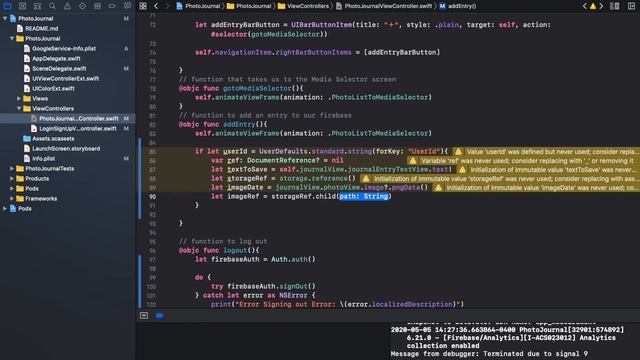Click PhotoJournalViewController.swift in jump bar
The height and width of the screenshot is (360, 640).
click(x=384, y=6)
